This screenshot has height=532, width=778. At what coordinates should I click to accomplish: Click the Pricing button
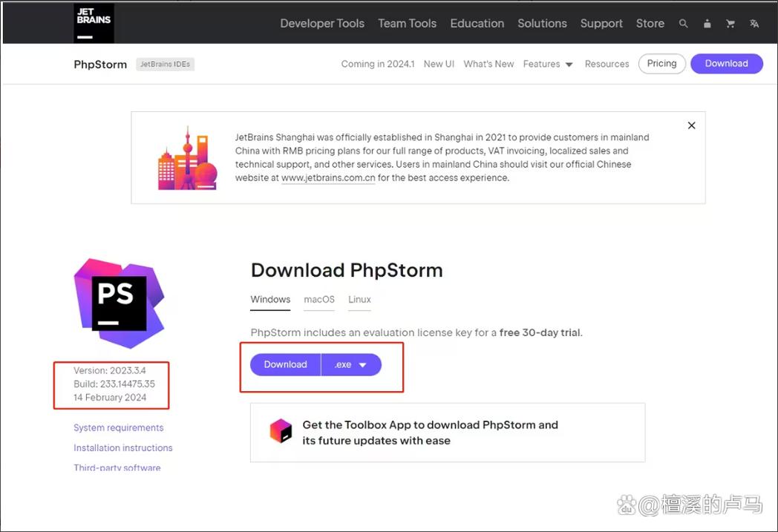[x=662, y=64]
